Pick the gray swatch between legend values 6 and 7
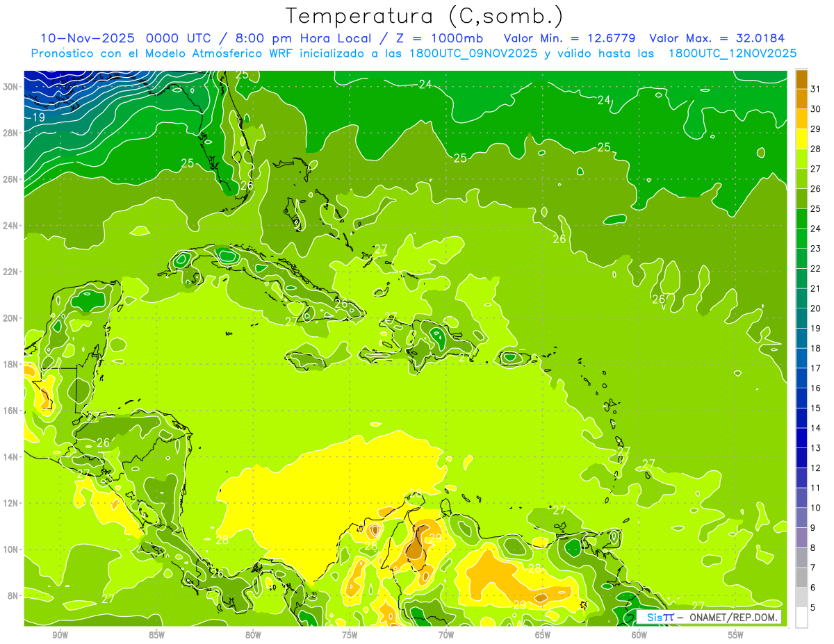Image resolution: width=834 pixels, height=644 pixels. [801, 577]
